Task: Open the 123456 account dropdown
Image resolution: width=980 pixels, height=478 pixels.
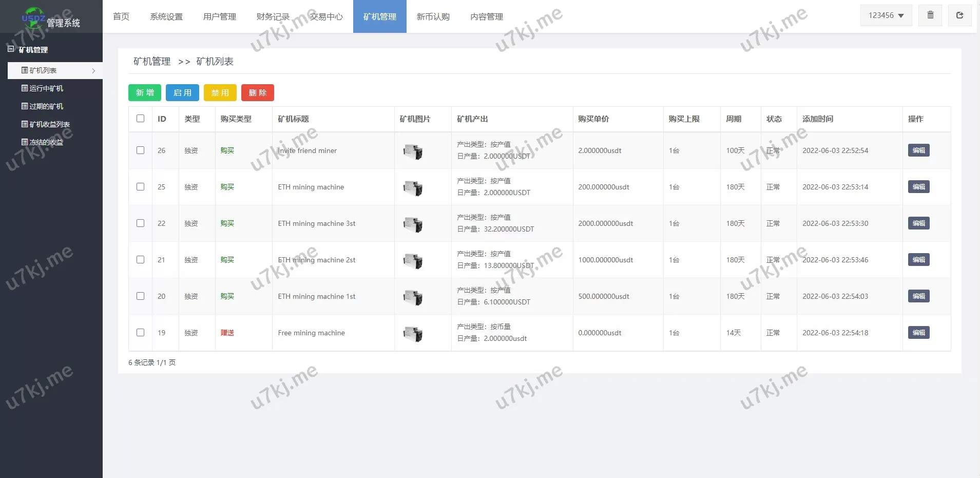Action: coord(886,15)
